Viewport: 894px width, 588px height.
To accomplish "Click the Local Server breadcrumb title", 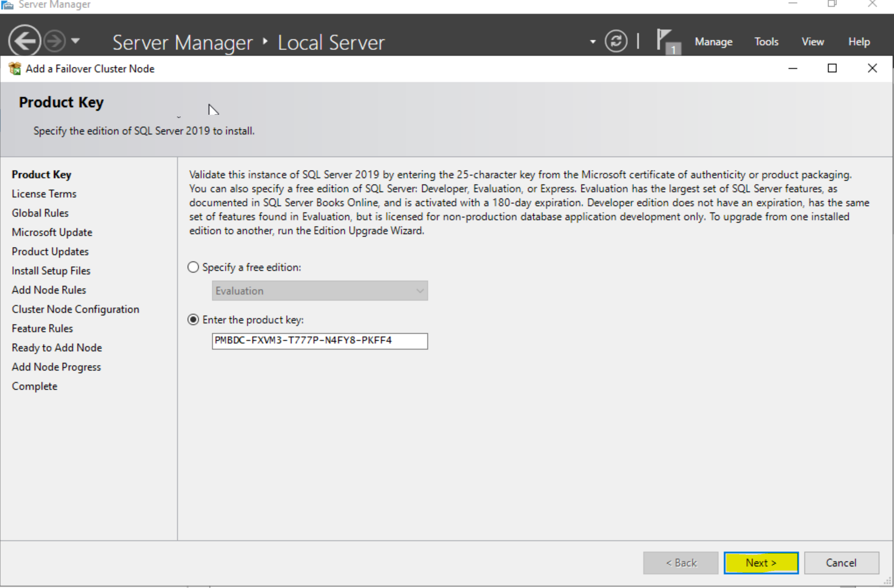I will pos(331,42).
